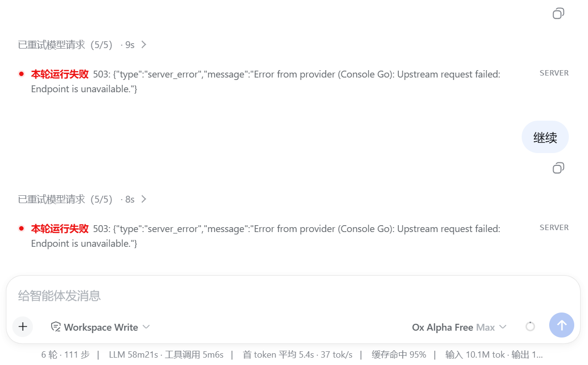588x365 pixels.
Task: Copy the top message using copy icon
Action: pyautogui.click(x=558, y=13)
